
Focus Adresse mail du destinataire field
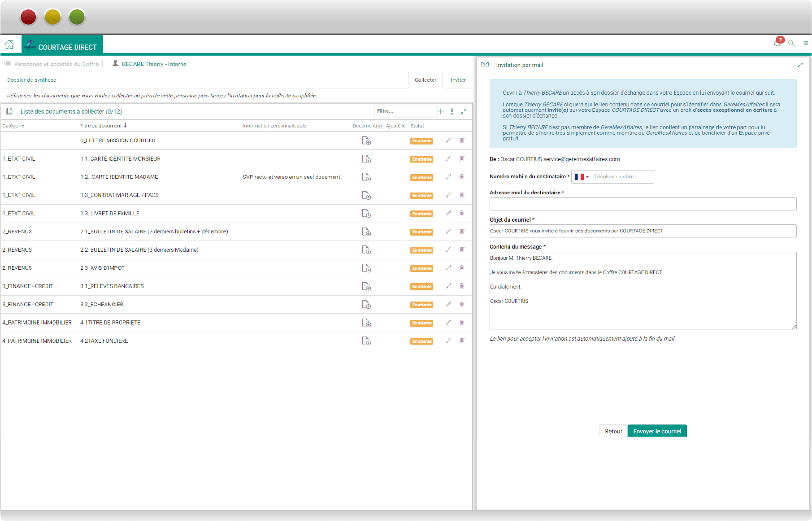(643, 204)
